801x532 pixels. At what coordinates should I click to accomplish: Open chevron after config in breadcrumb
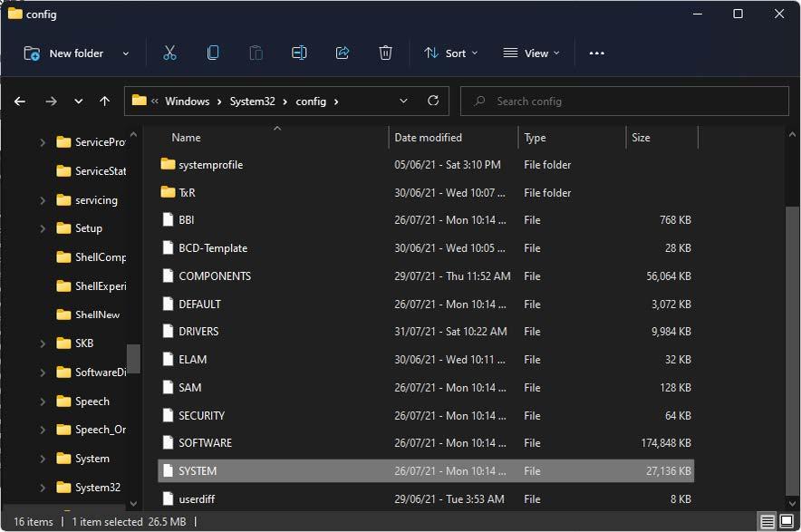336,102
